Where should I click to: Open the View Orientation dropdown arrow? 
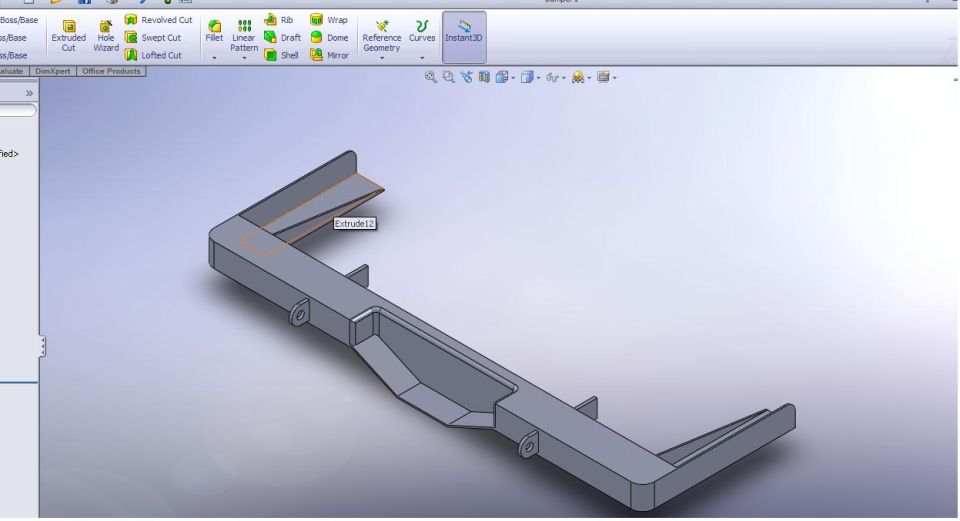tap(513, 78)
